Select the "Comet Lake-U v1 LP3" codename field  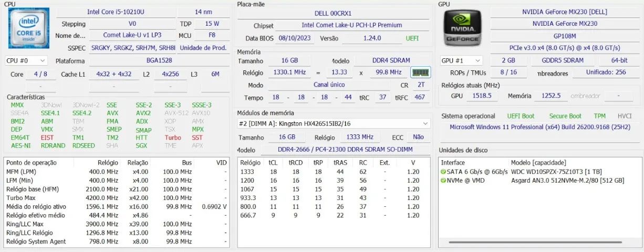pos(132,36)
